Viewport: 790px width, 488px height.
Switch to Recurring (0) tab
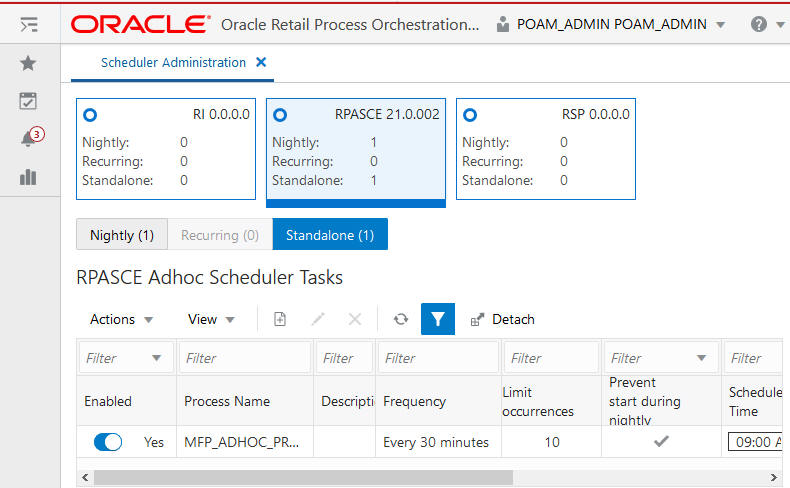(220, 235)
